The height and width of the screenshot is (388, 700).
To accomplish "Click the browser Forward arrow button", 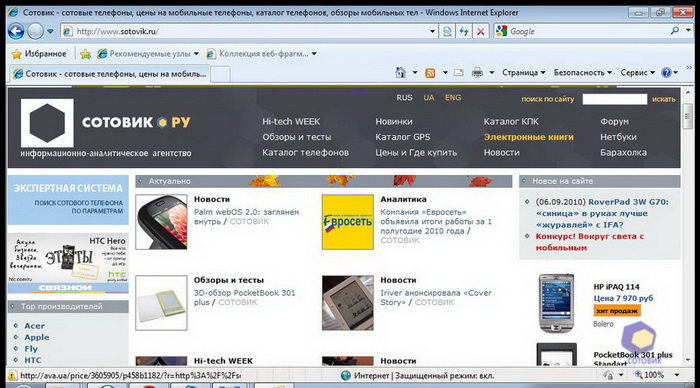I will (x=35, y=31).
